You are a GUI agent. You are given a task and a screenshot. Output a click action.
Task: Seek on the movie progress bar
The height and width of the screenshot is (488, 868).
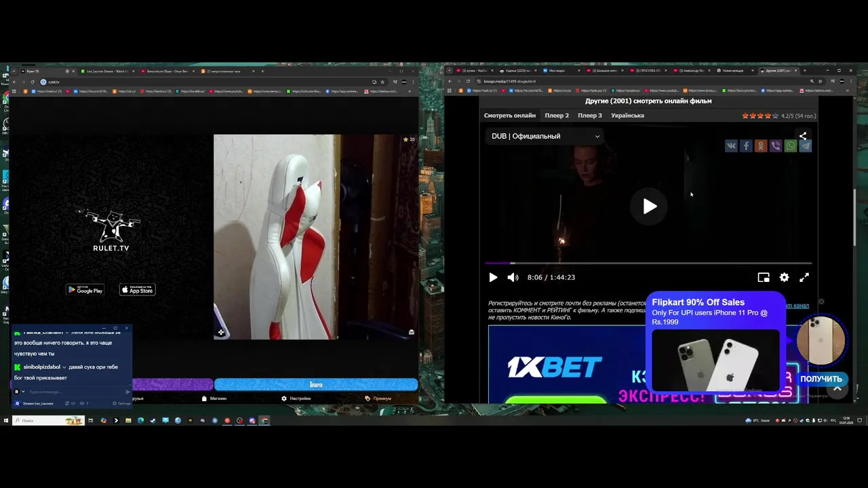pos(648,263)
